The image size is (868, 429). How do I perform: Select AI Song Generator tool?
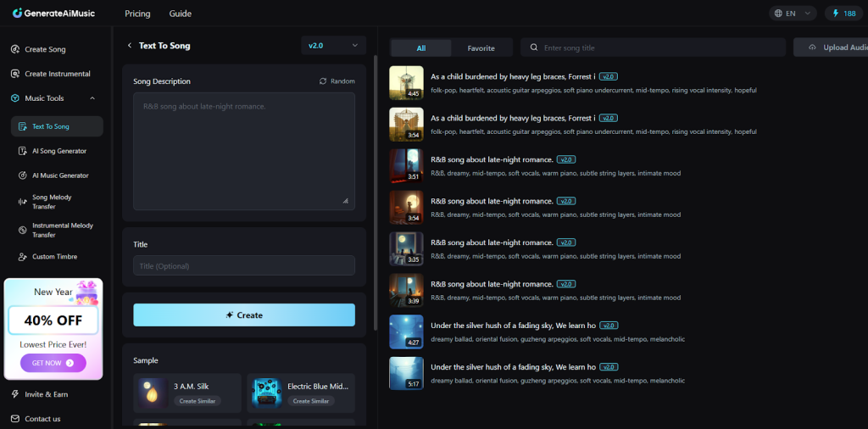[x=58, y=151]
